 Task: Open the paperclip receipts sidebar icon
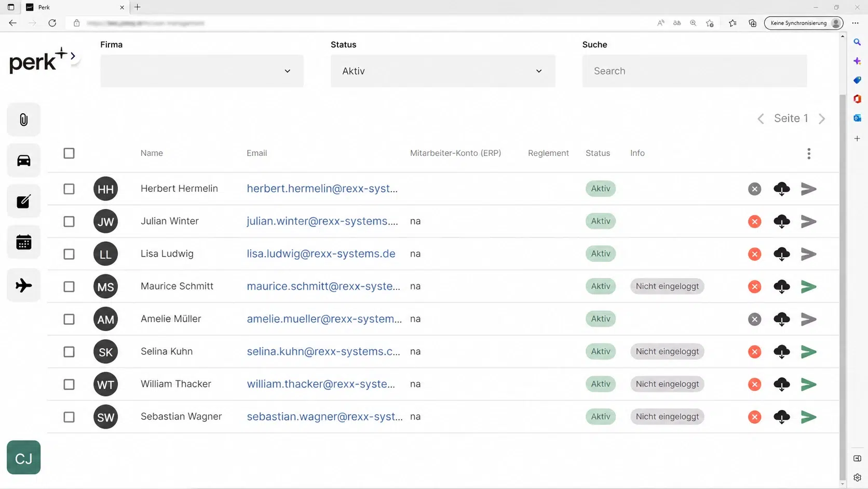click(x=23, y=120)
